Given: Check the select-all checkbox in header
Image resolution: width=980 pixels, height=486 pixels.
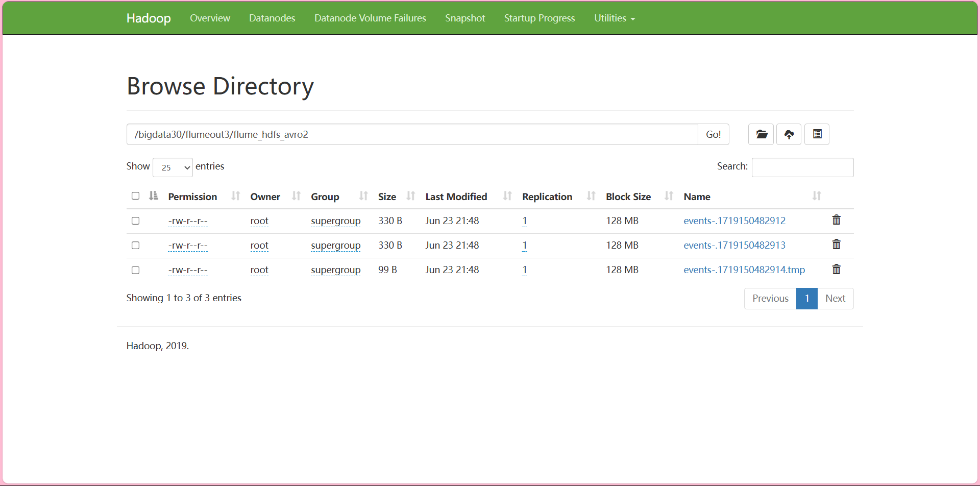Looking at the screenshot, I should tap(135, 196).
